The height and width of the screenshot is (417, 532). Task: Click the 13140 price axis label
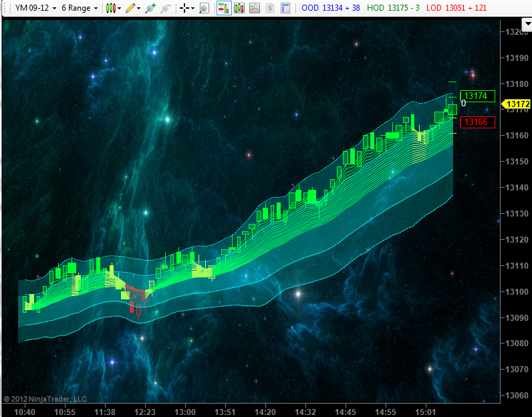tap(517, 187)
